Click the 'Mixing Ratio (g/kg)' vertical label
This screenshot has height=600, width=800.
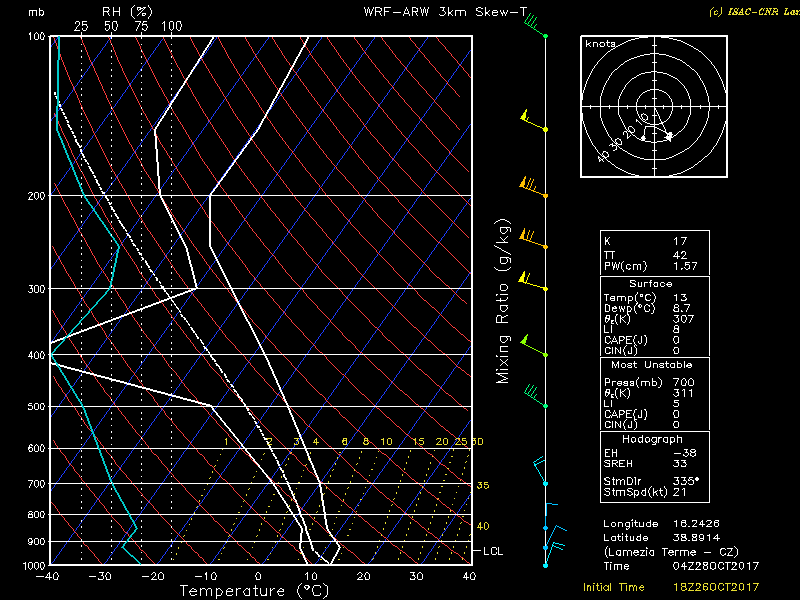503,301
